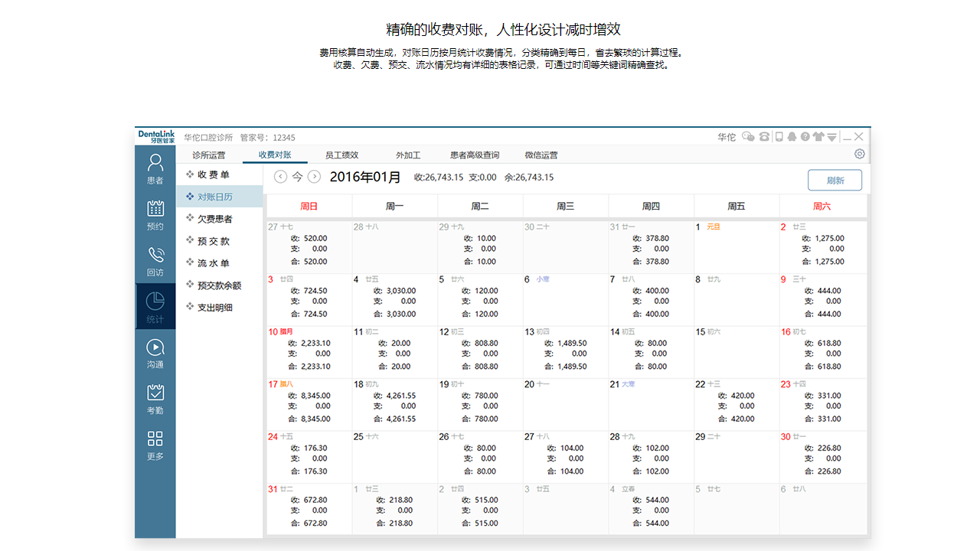The height and width of the screenshot is (551, 980).
Task: Click the QQ penguin support icon
Action: [792, 136]
